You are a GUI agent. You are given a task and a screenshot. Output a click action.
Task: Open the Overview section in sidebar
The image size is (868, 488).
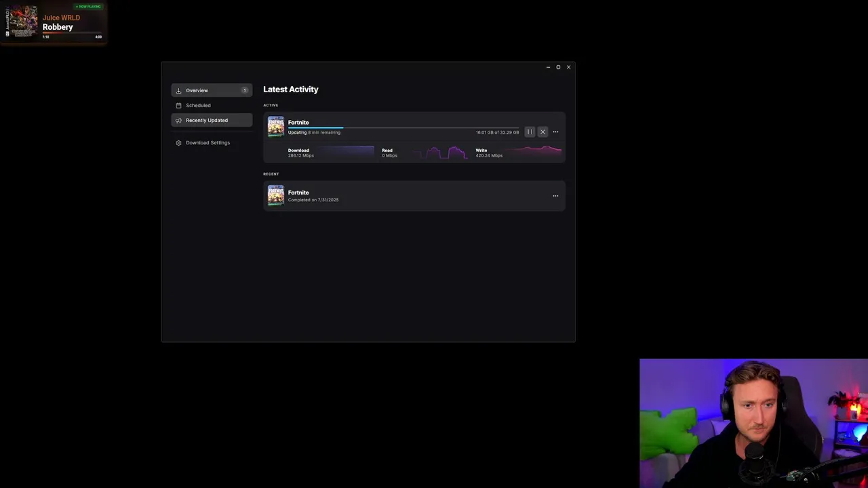(212, 90)
